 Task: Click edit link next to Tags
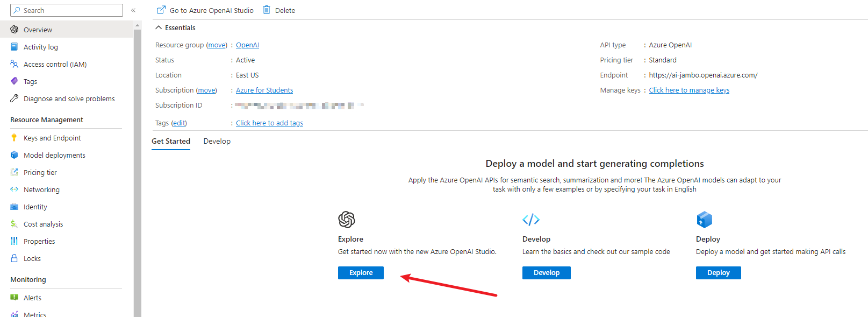point(179,123)
